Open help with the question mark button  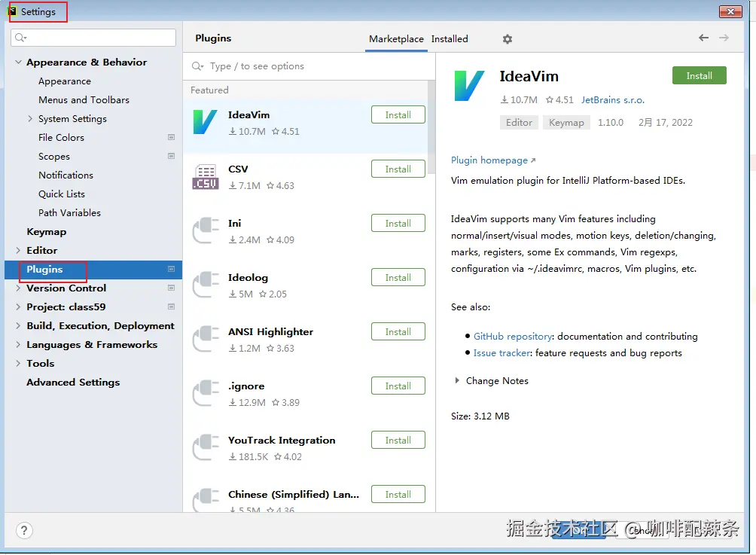tap(24, 530)
